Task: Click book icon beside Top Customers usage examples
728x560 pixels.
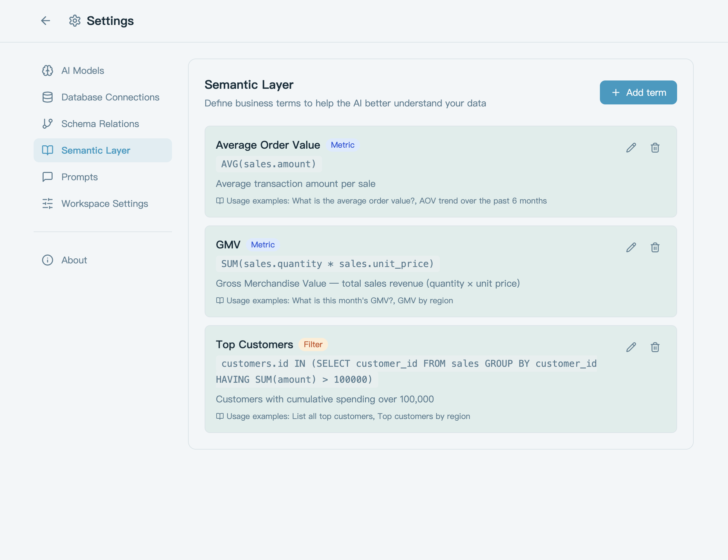Action: coord(220,416)
